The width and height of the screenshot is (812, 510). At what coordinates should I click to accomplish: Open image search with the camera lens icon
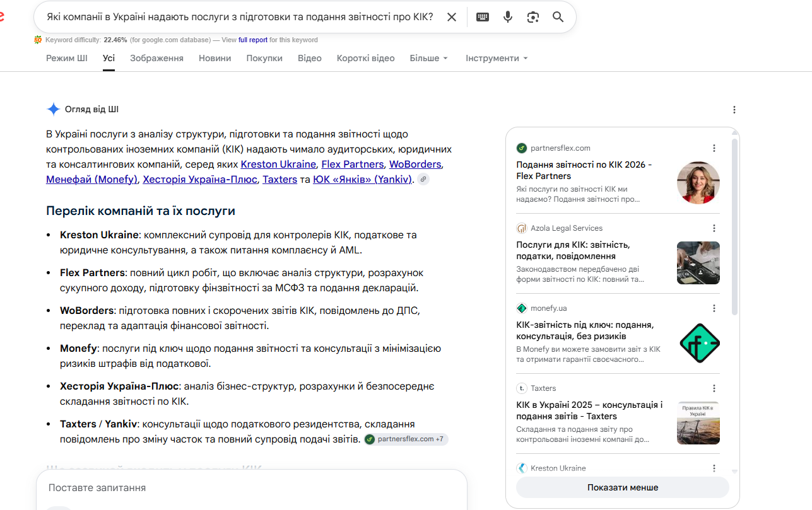click(533, 17)
